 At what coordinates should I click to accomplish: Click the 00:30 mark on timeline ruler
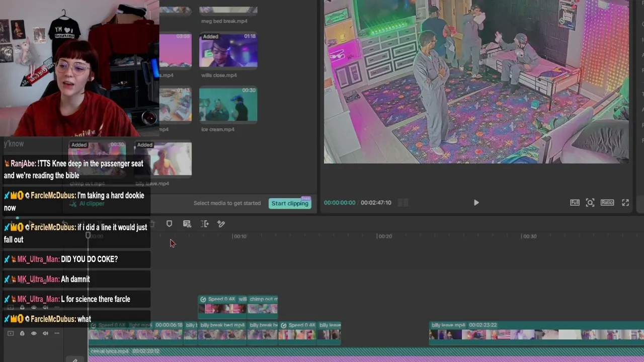coord(530,236)
